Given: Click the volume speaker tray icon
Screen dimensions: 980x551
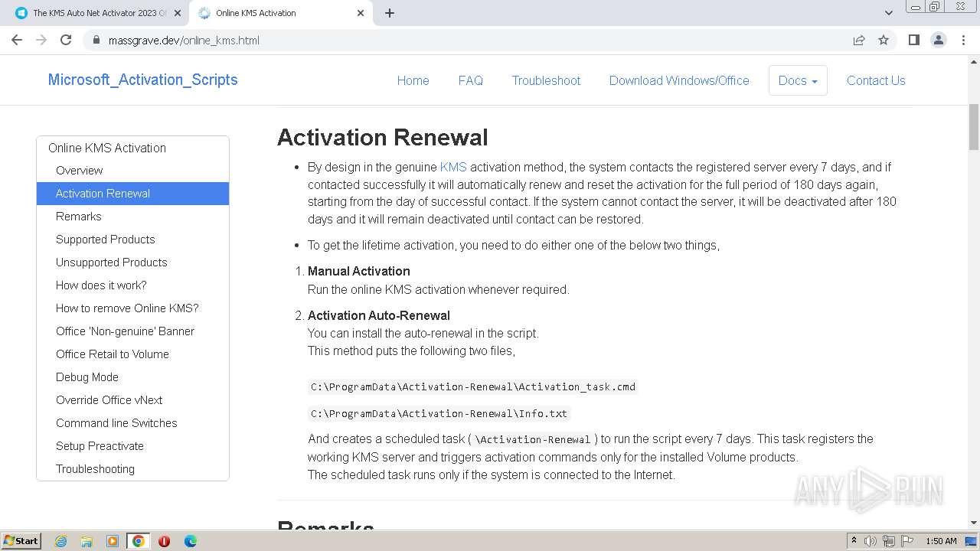Looking at the screenshot, I should click(x=871, y=541).
